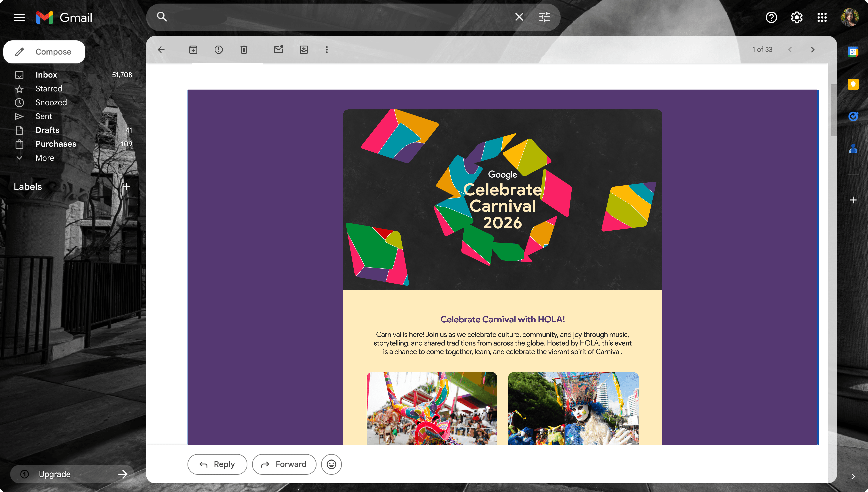The image size is (868, 492).
Task: Mark the message as unread
Action: pyautogui.click(x=278, y=50)
